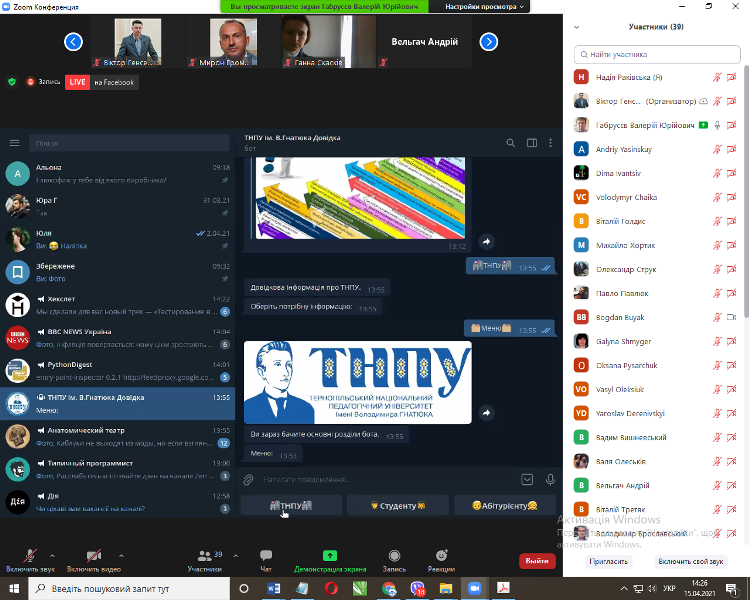Open the Zoom Чат panel

265,560
